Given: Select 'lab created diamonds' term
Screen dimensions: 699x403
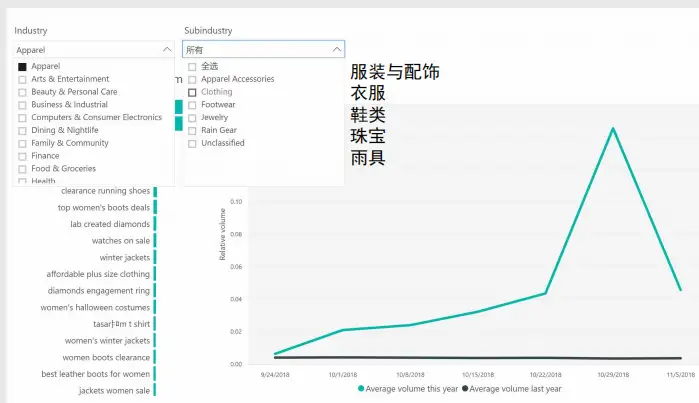Looking at the screenshot, I should pos(110,224).
